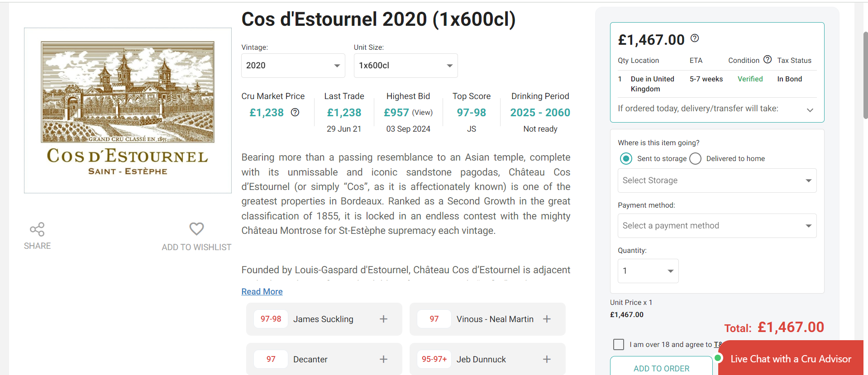This screenshot has width=868, height=375.
Task: Click the Share icon
Action: coord(37,229)
